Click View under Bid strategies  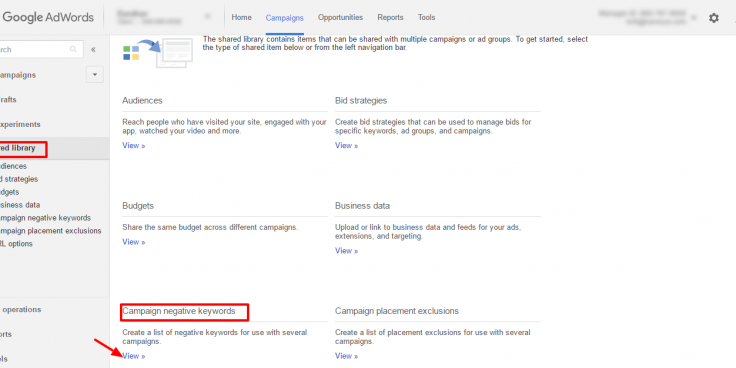click(x=346, y=146)
